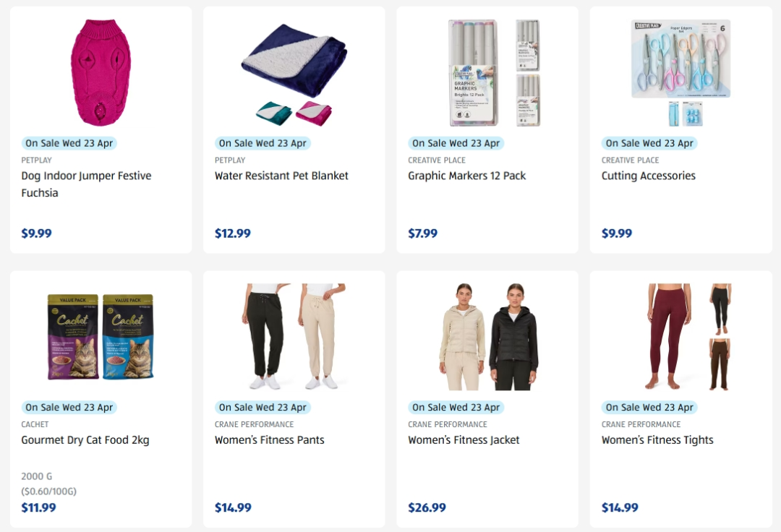
Task: Click the Gourmet Dry Cat Food 2kg title
Action: click(85, 440)
